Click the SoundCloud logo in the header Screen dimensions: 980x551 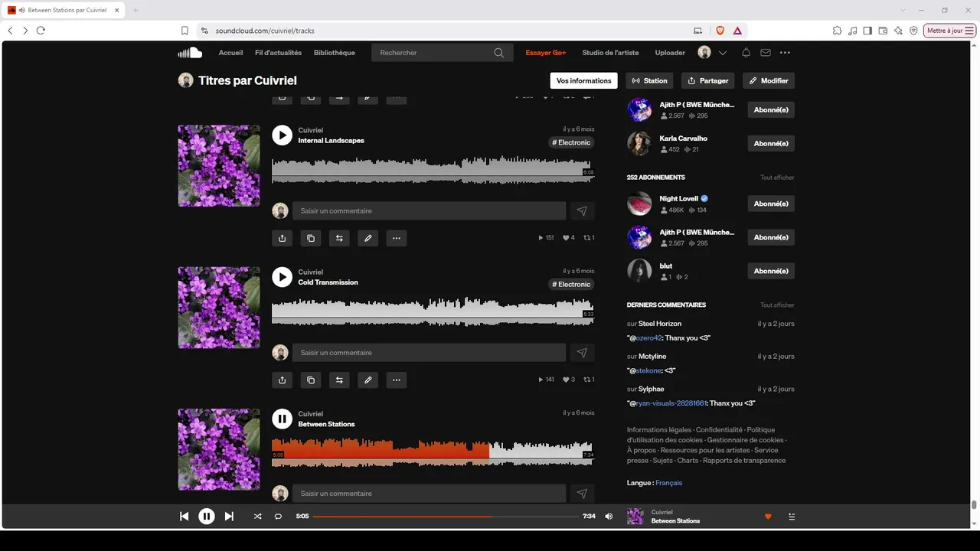click(x=190, y=53)
